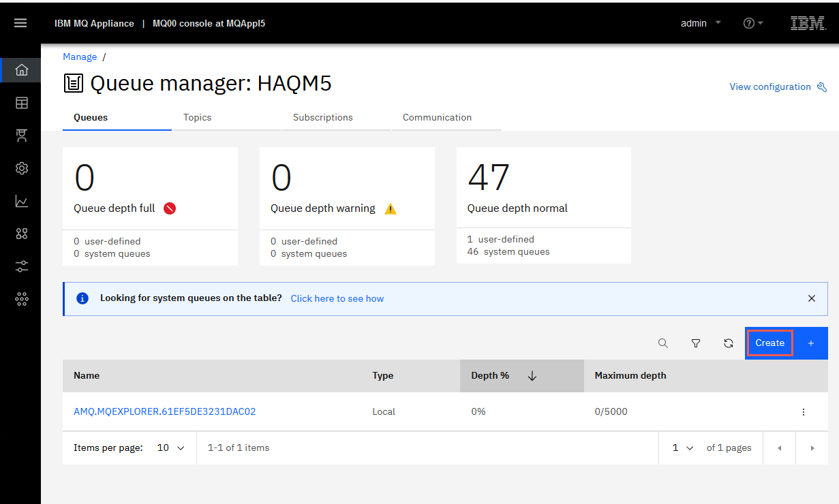Screen dimensions: 839x504
Task: Switch to the Topics tab
Action: 198,117
